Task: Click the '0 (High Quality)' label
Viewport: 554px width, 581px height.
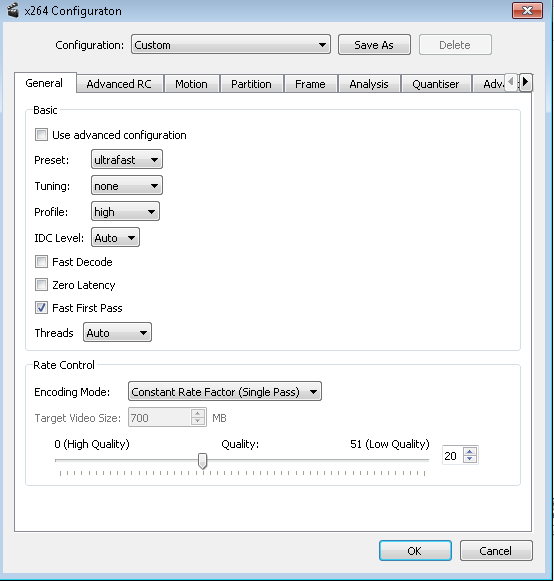Action: tap(92, 444)
